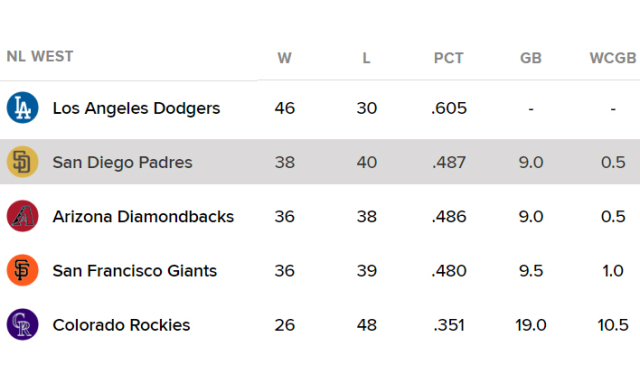Sort standings by PCT column header
Image resolution: width=640 pixels, height=384 pixels.
449,58
